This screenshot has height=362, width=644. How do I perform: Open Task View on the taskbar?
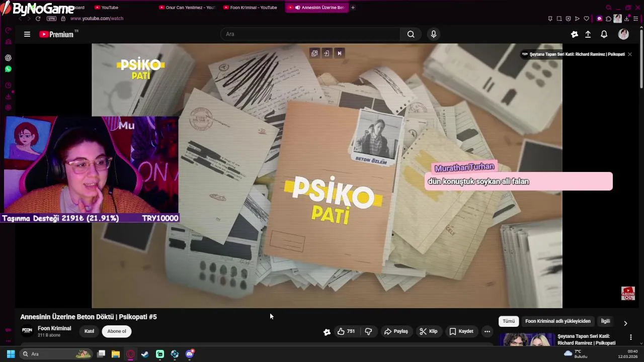point(101,354)
